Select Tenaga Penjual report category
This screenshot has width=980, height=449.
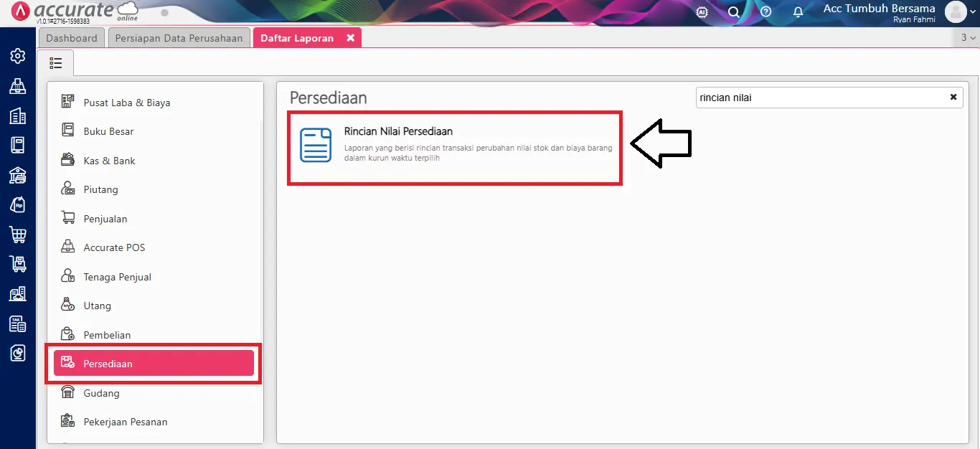click(x=154, y=277)
